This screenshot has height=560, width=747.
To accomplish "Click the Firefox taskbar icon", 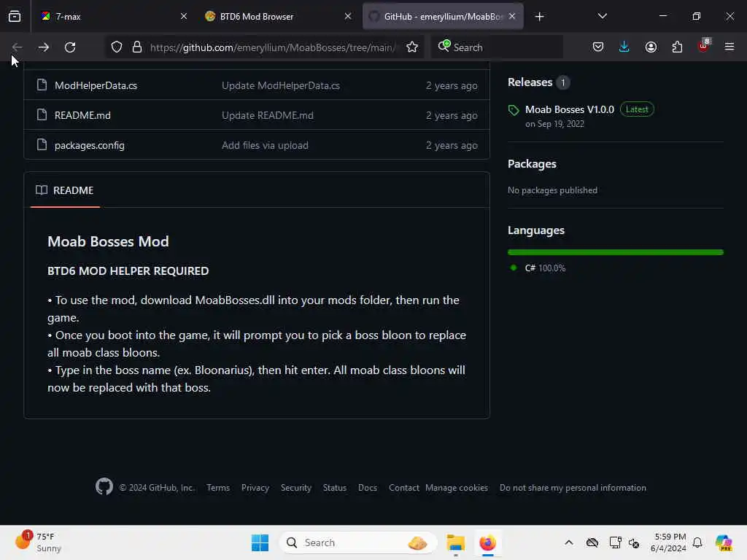I will 487,542.
